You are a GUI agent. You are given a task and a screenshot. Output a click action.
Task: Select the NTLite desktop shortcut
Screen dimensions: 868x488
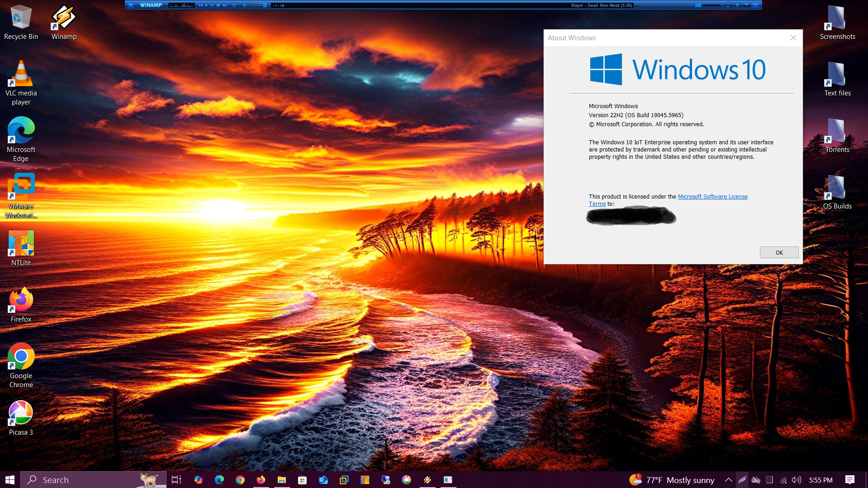[x=21, y=248]
